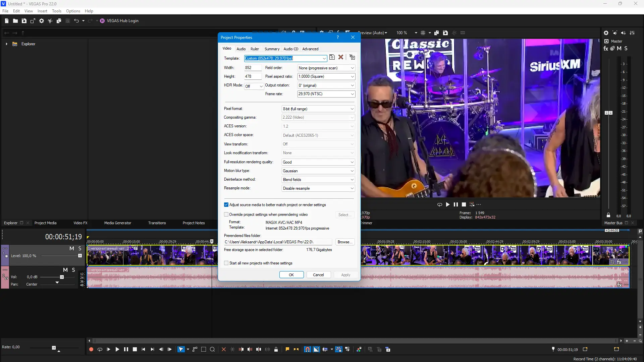Image resolution: width=644 pixels, height=362 pixels.
Task: Save the template with the floppy icon
Action: (332, 57)
